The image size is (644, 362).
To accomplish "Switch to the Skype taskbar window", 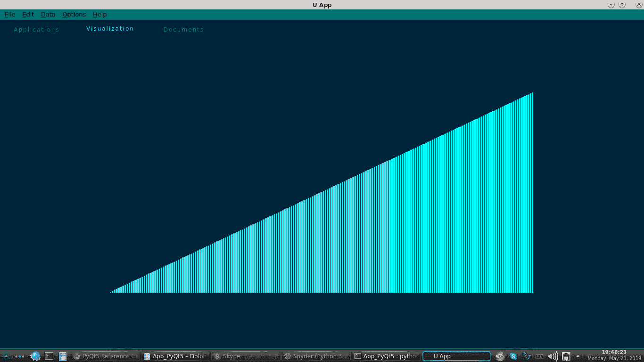I will (246, 356).
